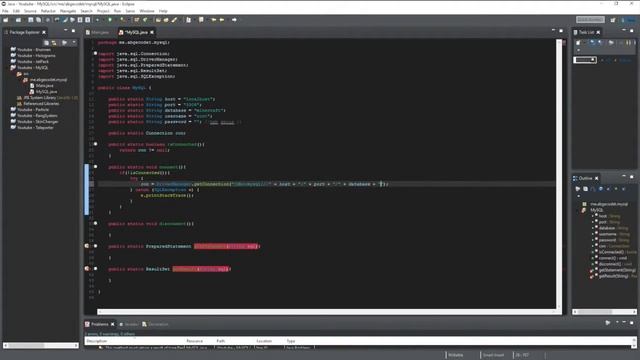
Task: Switch to the Main.java editor tab
Action: pyautogui.click(x=98, y=32)
